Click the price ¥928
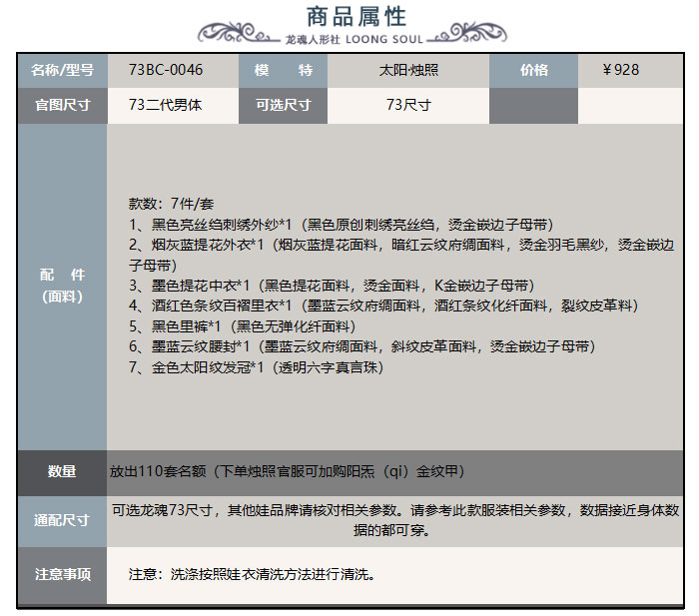699x616 pixels. 621,70
